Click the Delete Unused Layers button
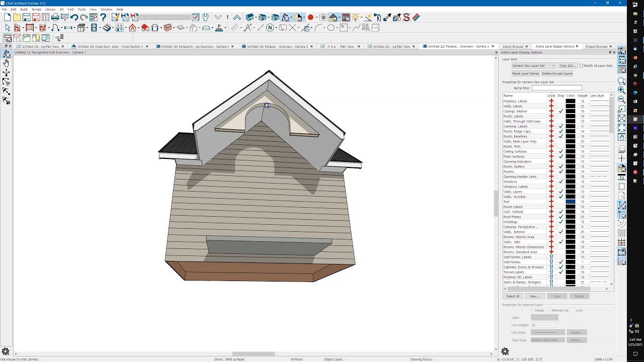This screenshot has height=362, width=644. point(557,73)
